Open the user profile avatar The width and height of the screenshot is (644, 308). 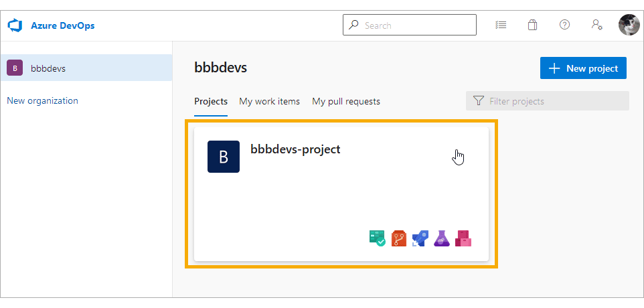click(629, 25)
